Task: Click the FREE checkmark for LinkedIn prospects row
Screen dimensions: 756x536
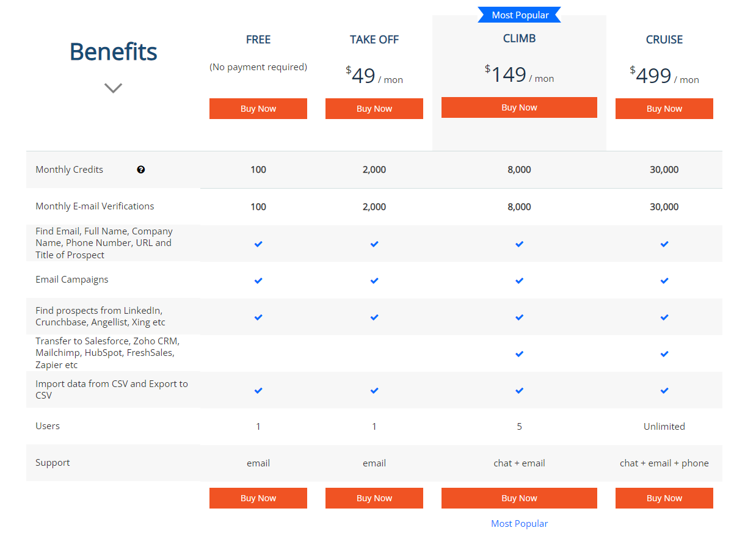Action: [x=258, y=317]
